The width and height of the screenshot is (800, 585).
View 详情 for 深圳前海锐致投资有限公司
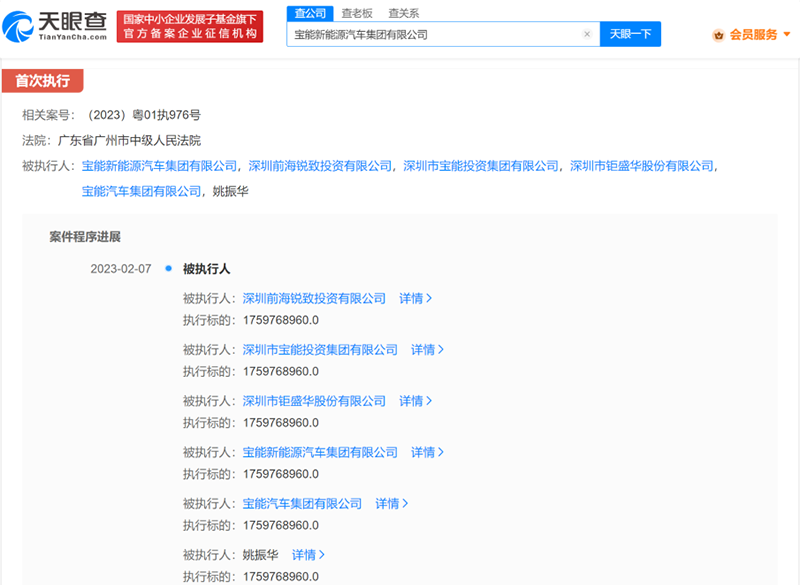[415, 299]
